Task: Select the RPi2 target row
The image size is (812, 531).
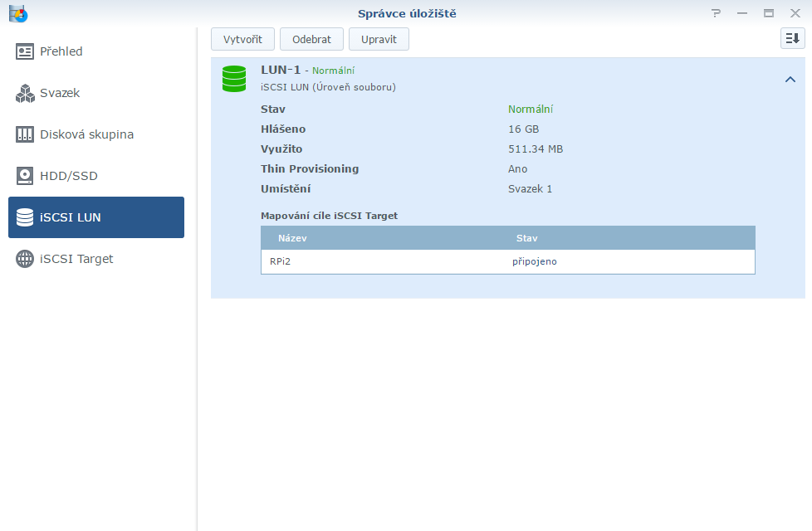Action: click(507, 261)
